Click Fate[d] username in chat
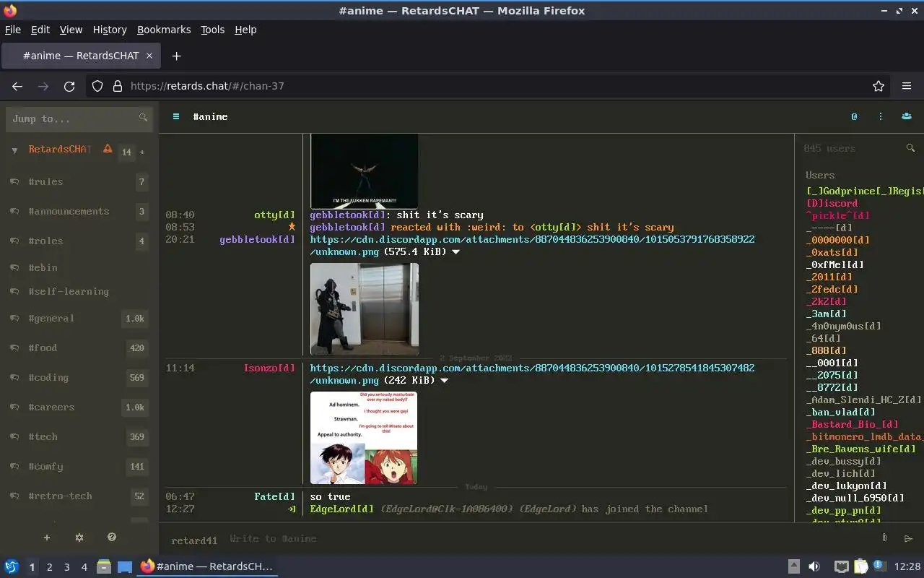924x578 pixels. point(274,496)
